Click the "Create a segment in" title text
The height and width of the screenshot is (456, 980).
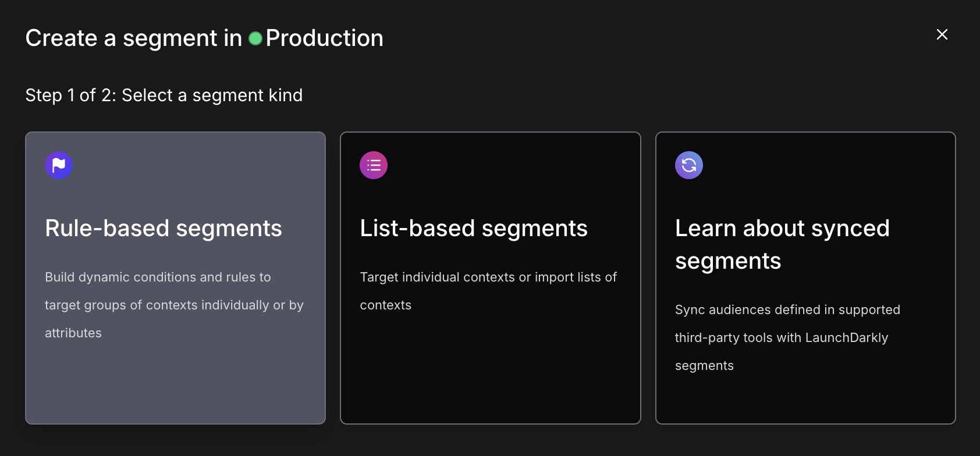(x=134, y=38)
